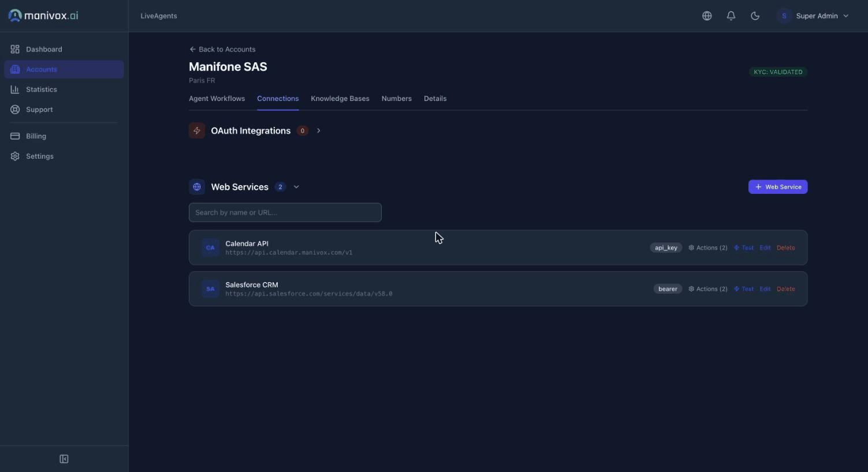Click the language globe icon

[x=707, y=16]
